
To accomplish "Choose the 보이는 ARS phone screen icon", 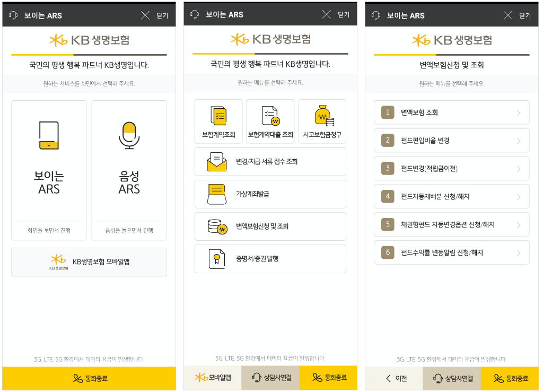I will pos(49,135).
